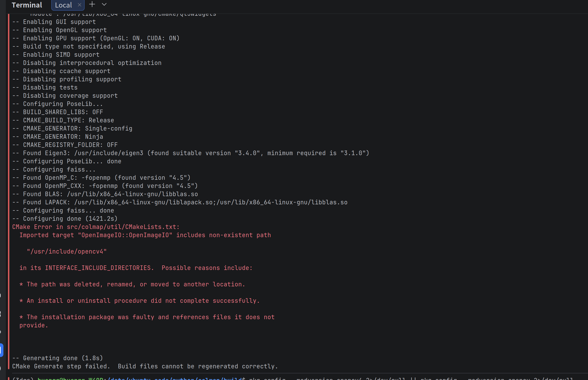588x380 pixels.
Task: Click the "/usr/include/opencv4" path text
Action: click(x=67, y=252)
